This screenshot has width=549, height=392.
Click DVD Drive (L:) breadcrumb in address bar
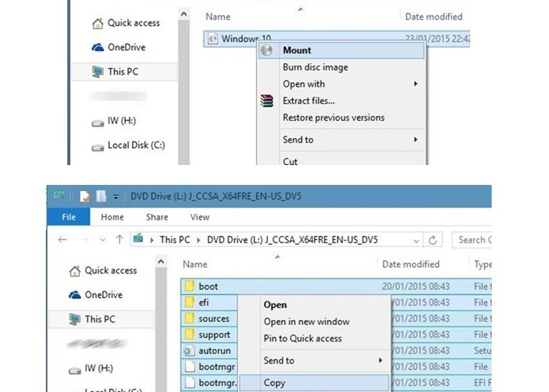[292, 240]
